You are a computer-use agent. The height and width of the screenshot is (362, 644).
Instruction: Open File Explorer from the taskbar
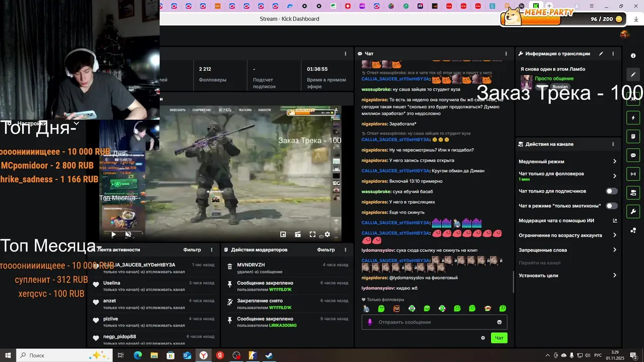pyautogui.click(x=154, y=355)
